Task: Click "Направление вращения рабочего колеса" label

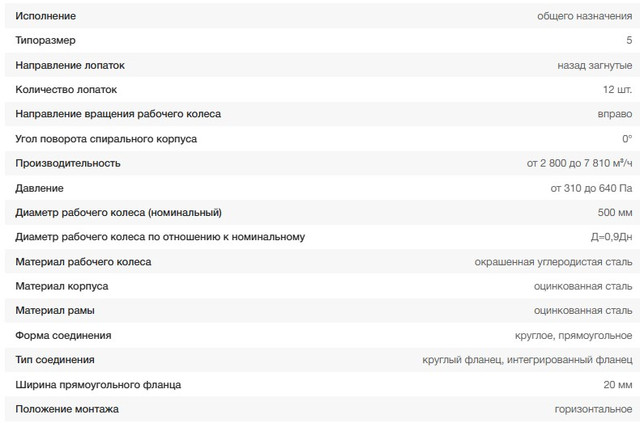Action: pos(119,114)
